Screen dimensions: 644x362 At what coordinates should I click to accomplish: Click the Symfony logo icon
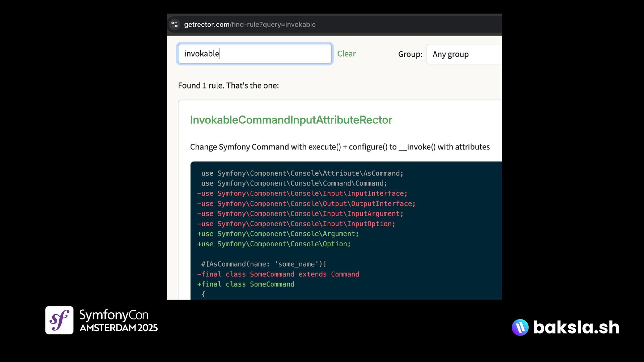coord(59,320)
